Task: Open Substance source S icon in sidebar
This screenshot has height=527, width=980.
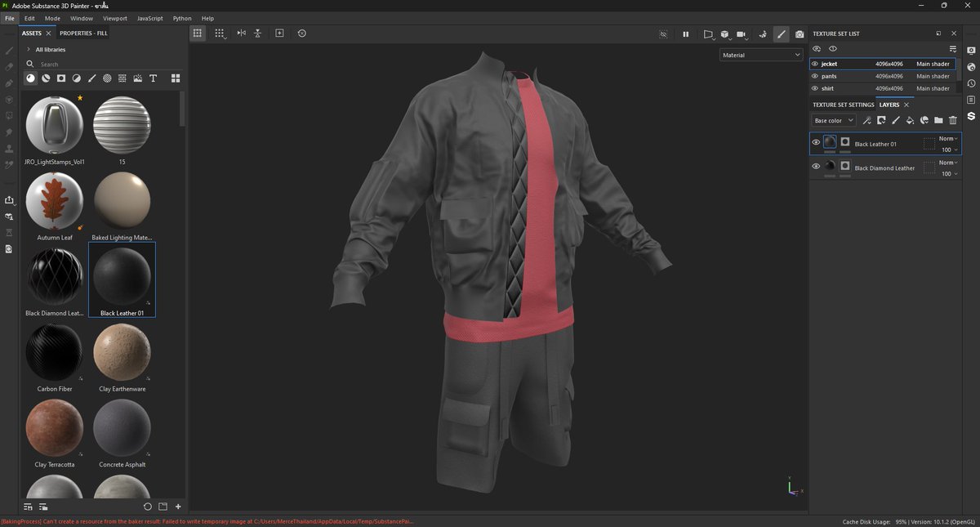Action: 971,116
